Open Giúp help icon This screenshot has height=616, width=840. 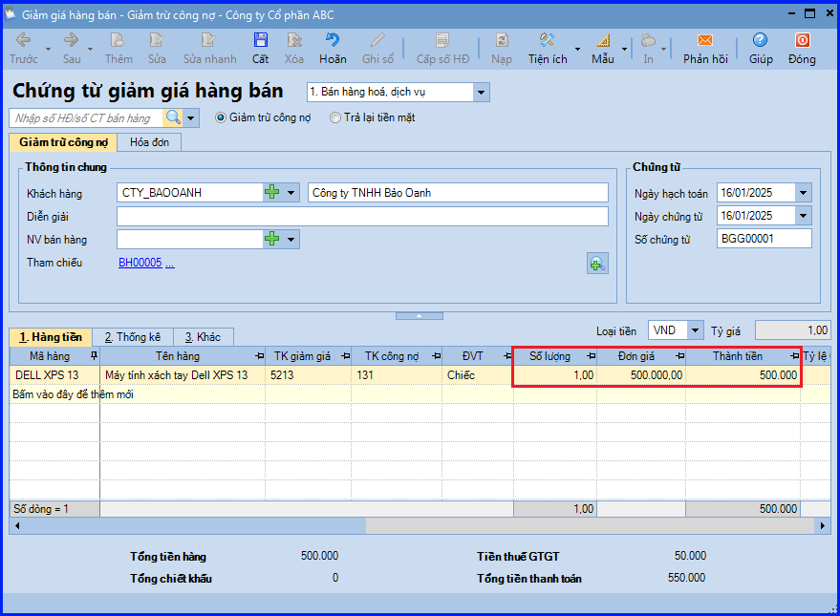coord(760,41)
